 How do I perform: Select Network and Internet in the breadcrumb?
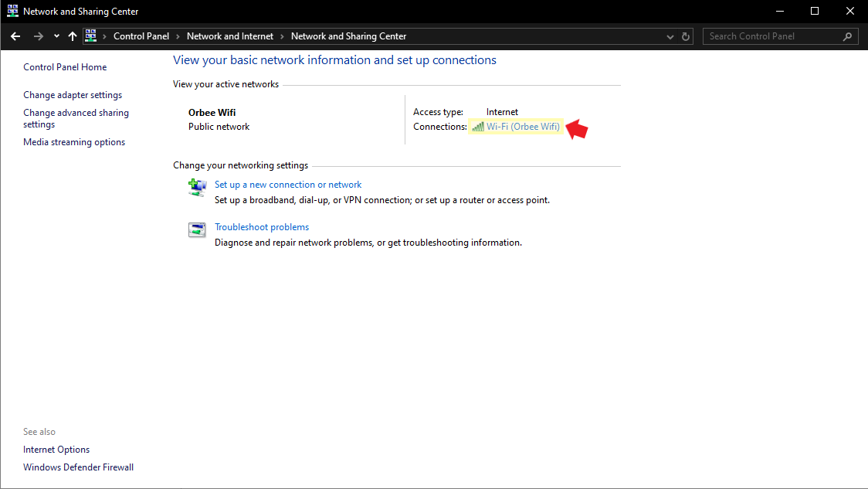(x=229, y=36)
